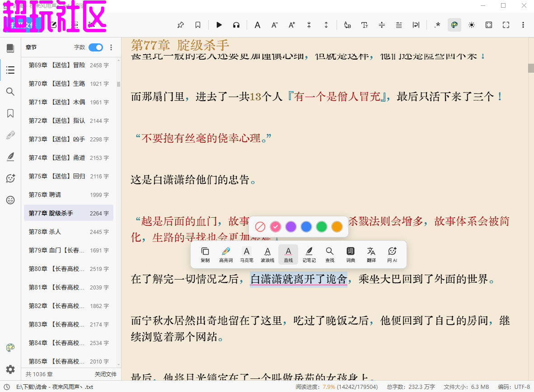
Task: Apply 马克笔 marker to selection
Action: click(247, 254)
